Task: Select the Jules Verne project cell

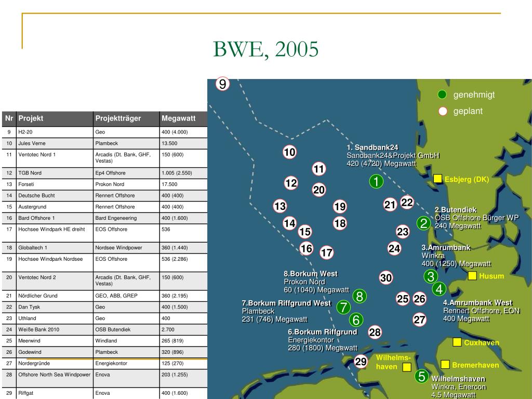Action: (x=55, y=143)
